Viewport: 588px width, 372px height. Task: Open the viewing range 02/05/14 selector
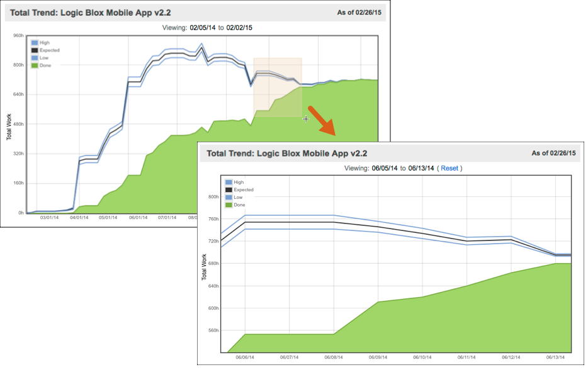[201, 28]
